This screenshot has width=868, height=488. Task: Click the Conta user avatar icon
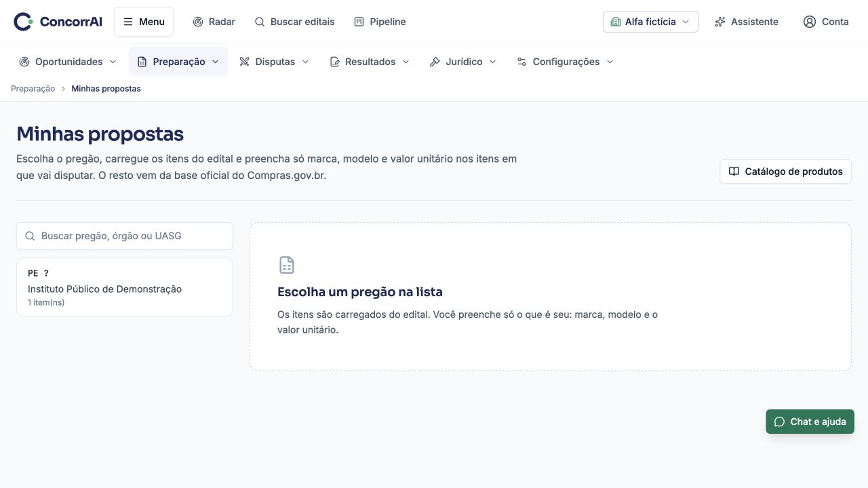pos(810,22)
